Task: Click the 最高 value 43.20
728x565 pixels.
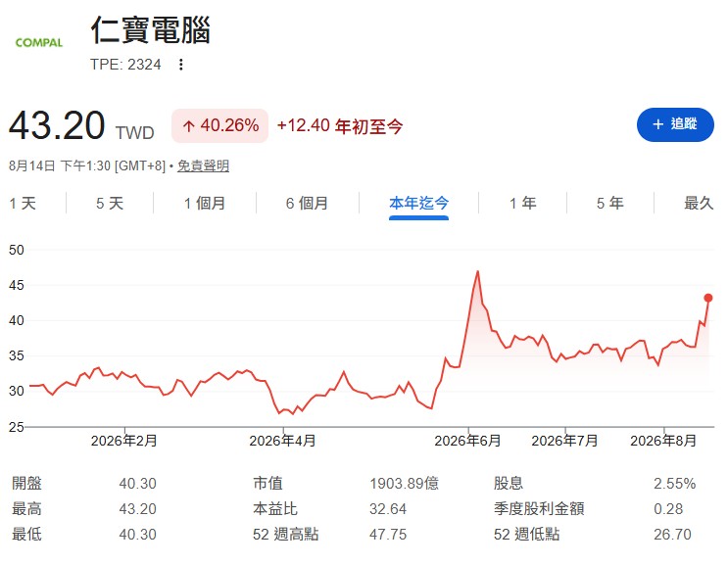Action: [x=138, y=509]
